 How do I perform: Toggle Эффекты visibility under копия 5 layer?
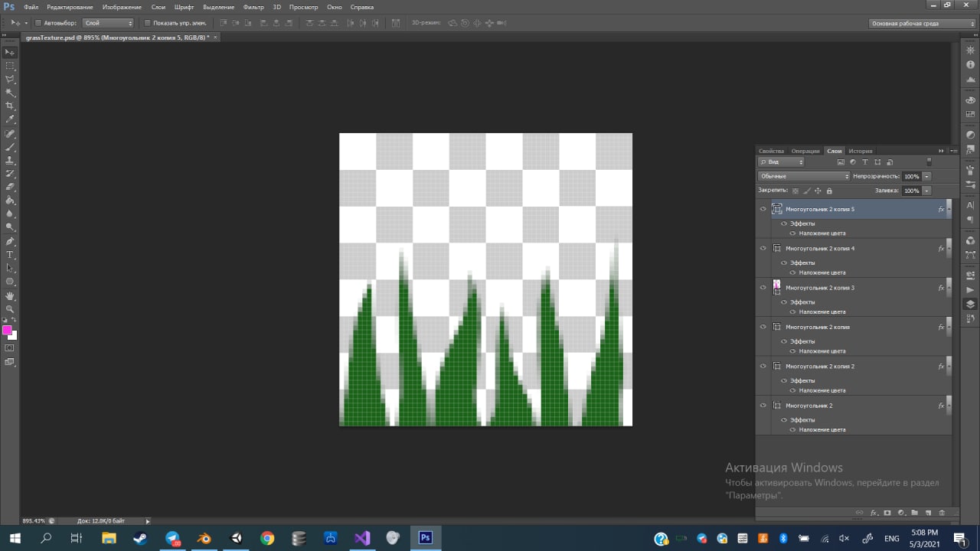(783, 223)
